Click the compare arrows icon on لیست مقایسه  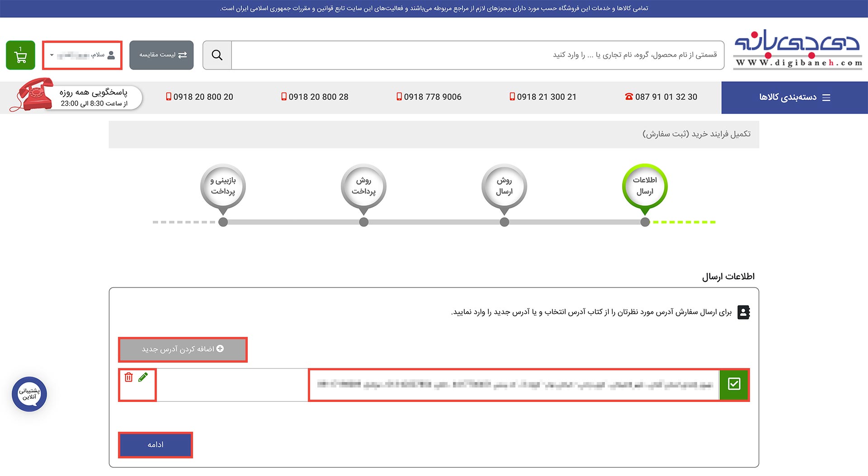tap(183, 55)
